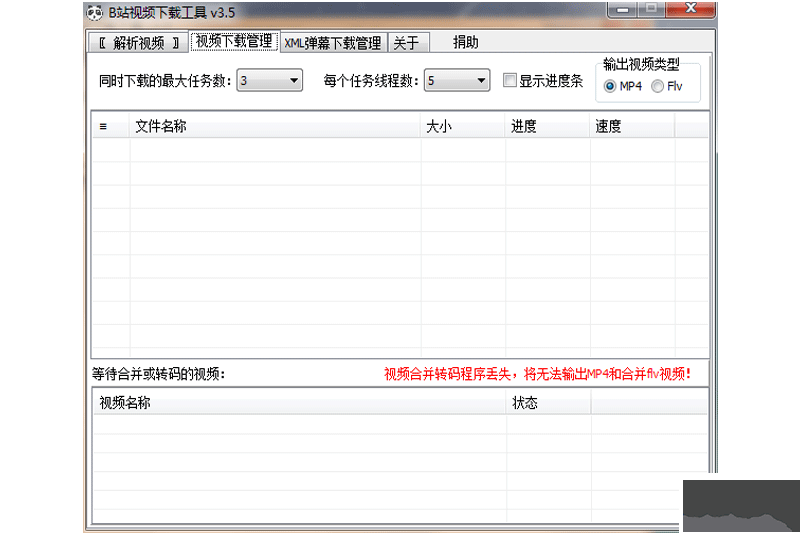Open the 同时下载的最大任务数 dropdown
The height and width of the screenshot is (533, 800).
(x=294, y=81)
